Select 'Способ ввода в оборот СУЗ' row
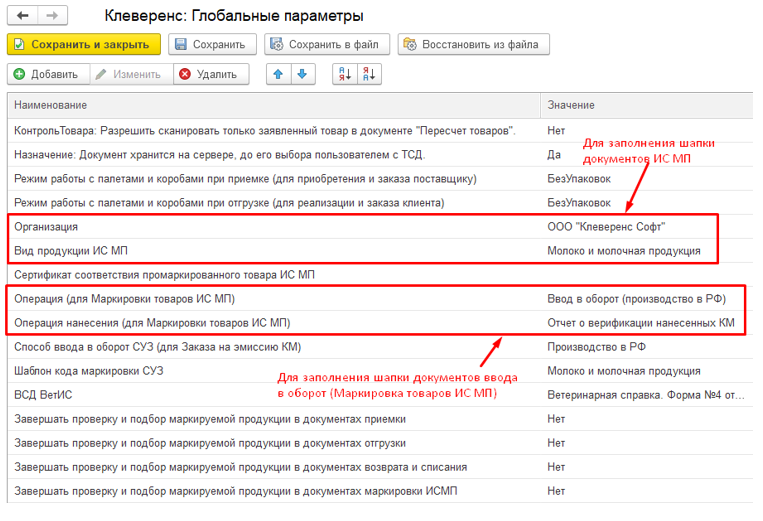Screen dimensions: 763x521 click(380, 347)
